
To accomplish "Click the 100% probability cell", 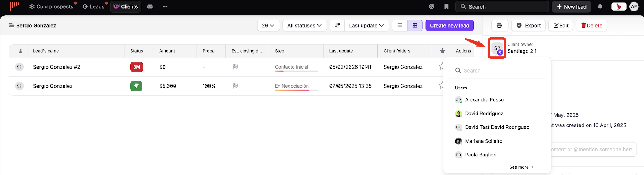I will (x=209, y=86).
